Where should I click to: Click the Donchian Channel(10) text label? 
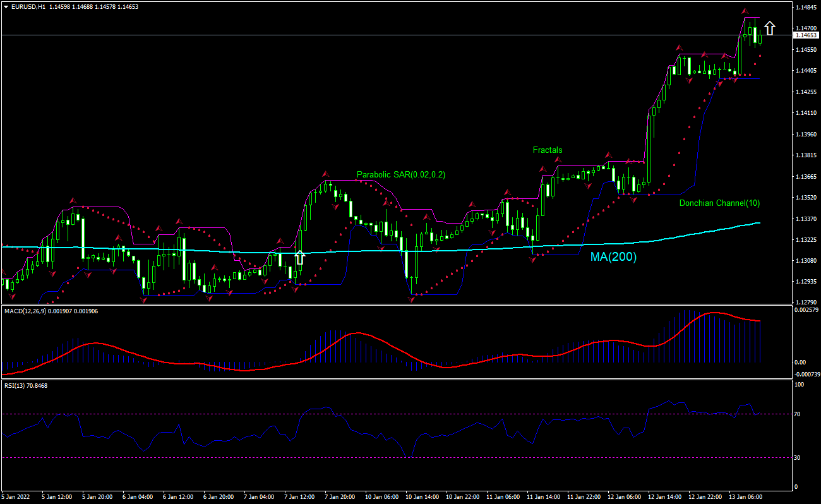point(719,203)
